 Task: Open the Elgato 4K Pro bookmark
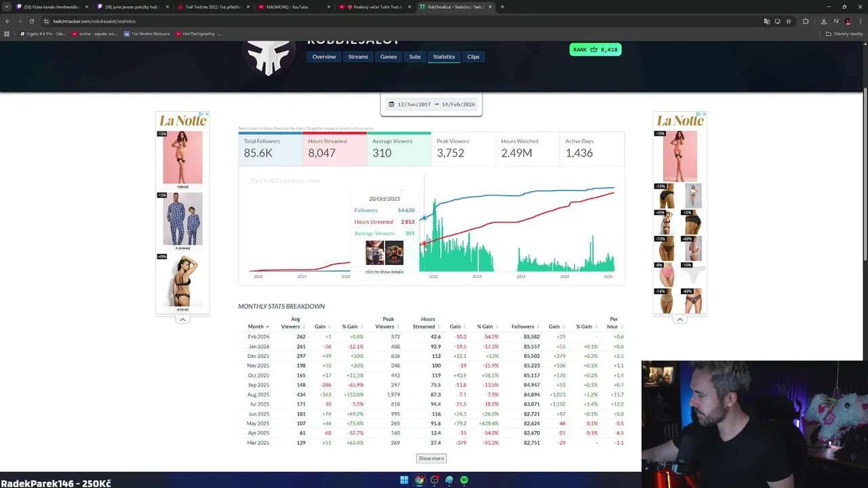tap(43, 34)
